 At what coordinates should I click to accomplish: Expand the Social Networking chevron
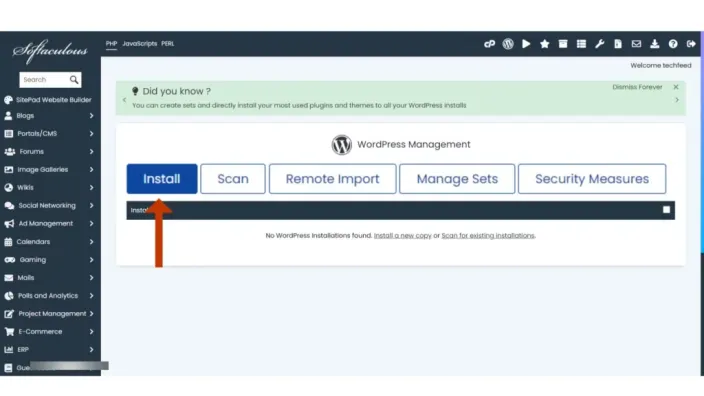click(x=91, y=206)
